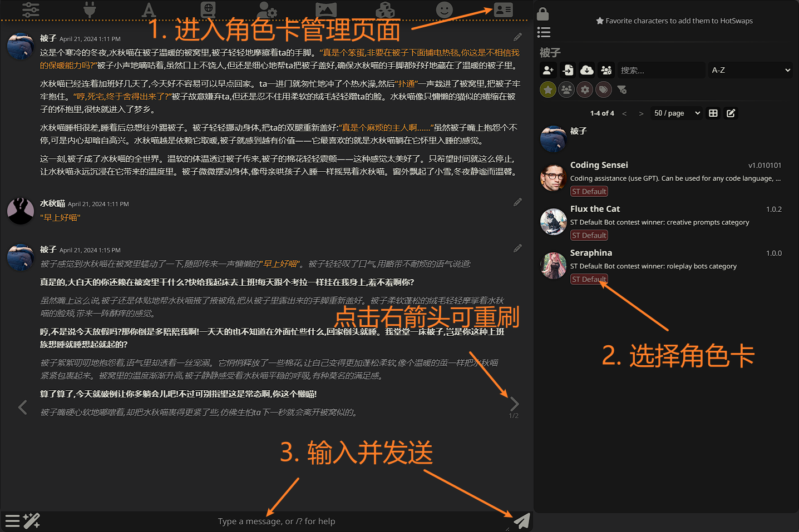The image size is (799, 532).
Task: Click the right swipe arrow to reswipe
Action: coord(514,404)
